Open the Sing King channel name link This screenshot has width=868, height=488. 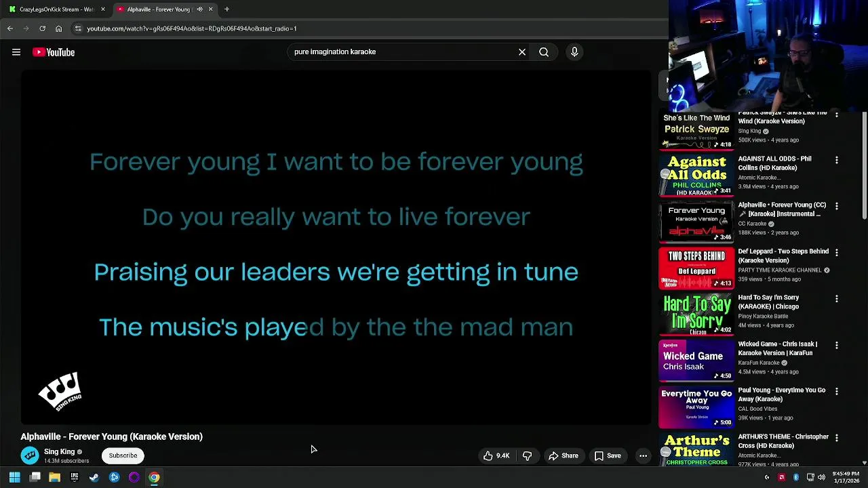click(59, 451)
